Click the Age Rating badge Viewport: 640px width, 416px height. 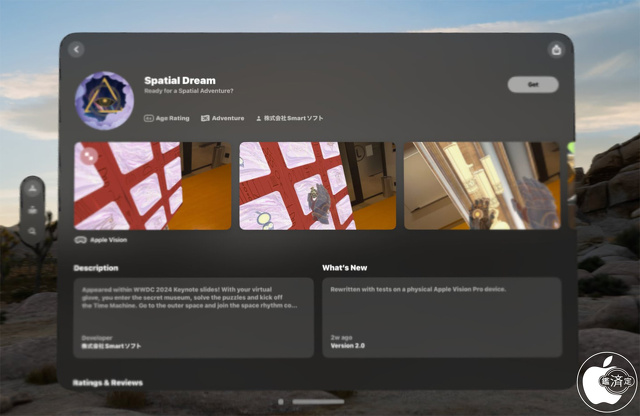pyautogui.click(x=166, y=118)
